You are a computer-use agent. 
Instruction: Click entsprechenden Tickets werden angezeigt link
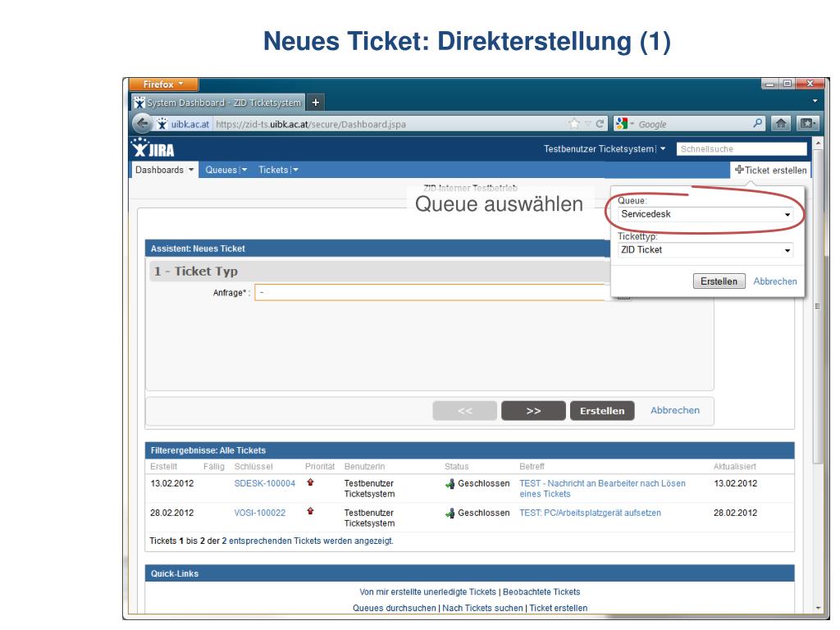[311, 541]
